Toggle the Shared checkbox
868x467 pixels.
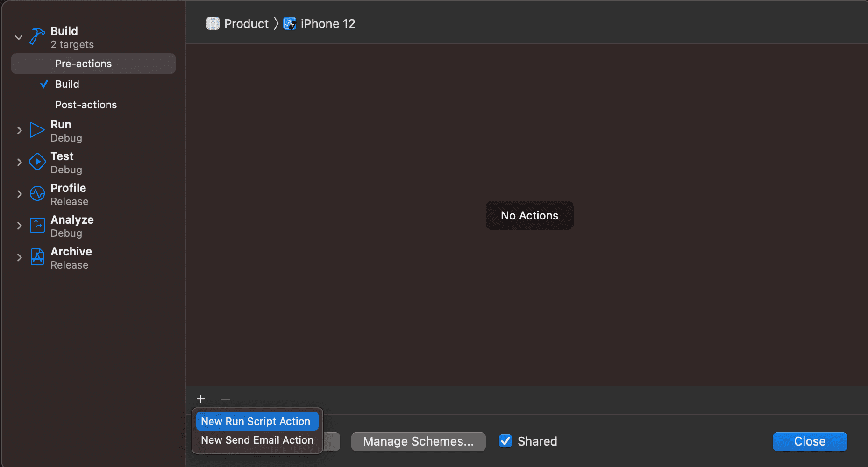click(505, 441)
